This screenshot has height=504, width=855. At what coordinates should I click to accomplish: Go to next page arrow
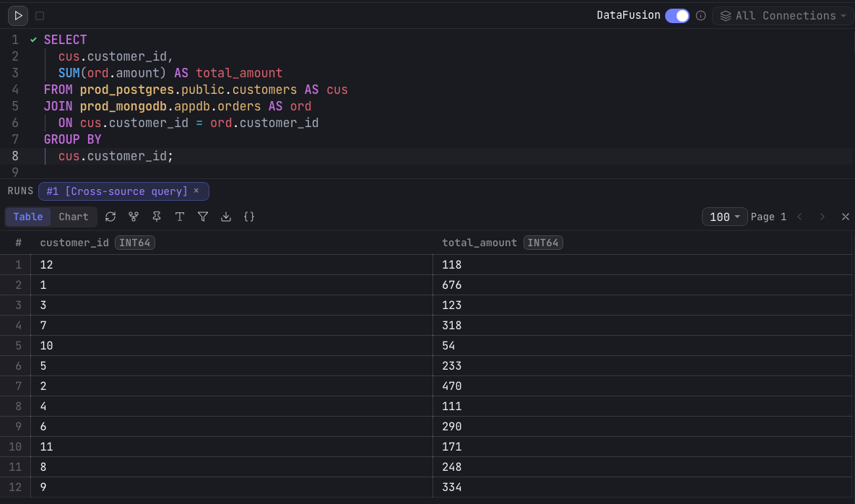[x=823, y=217]
